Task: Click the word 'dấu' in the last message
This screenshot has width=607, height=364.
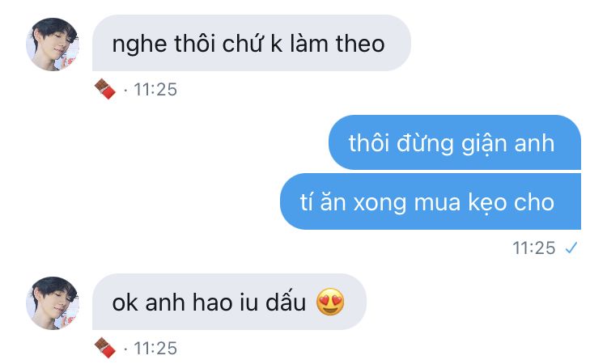Action: click(x=286, y=302)
